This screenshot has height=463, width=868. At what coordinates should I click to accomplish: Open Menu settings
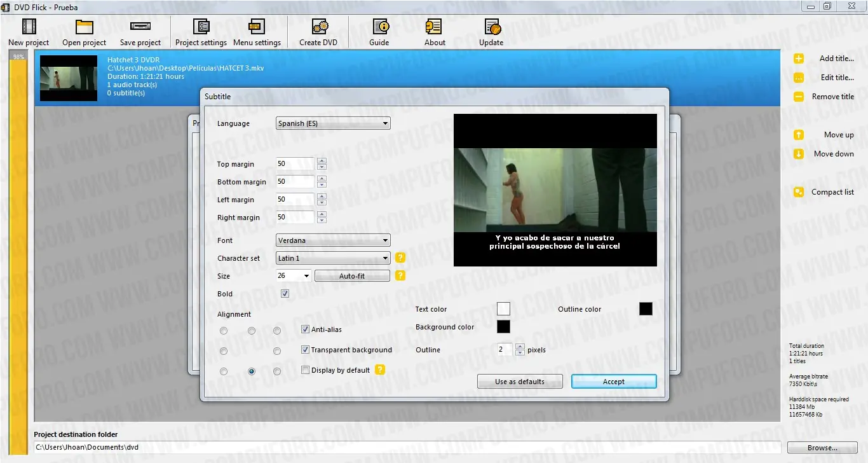pyautogui.click(x=257, y=32)
